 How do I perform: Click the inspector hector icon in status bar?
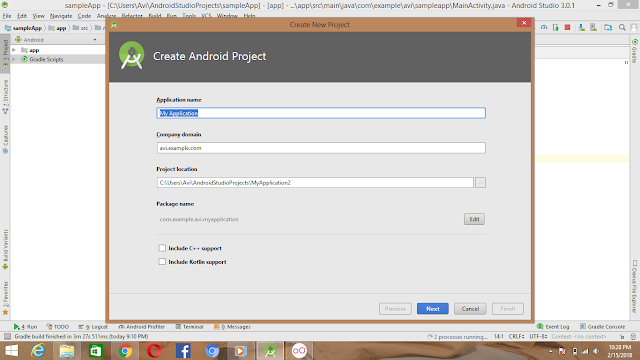633,337
